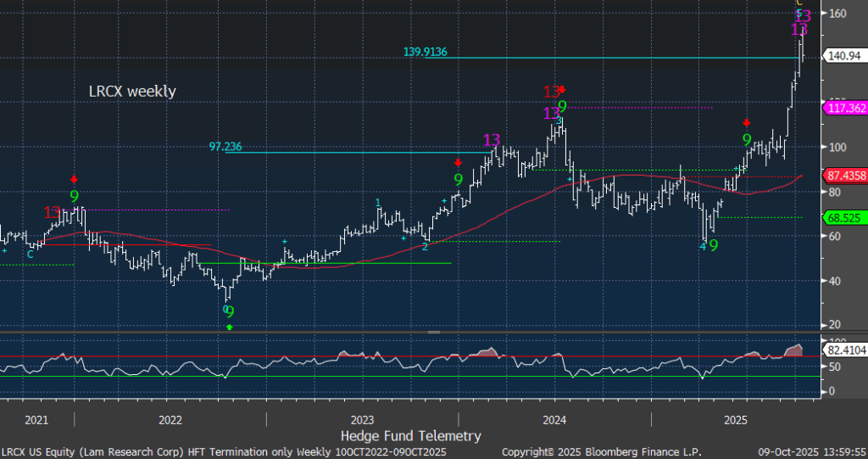Select the purple 13 marker in late 2023
Screen dimensions: 868x459
(492, 140)
